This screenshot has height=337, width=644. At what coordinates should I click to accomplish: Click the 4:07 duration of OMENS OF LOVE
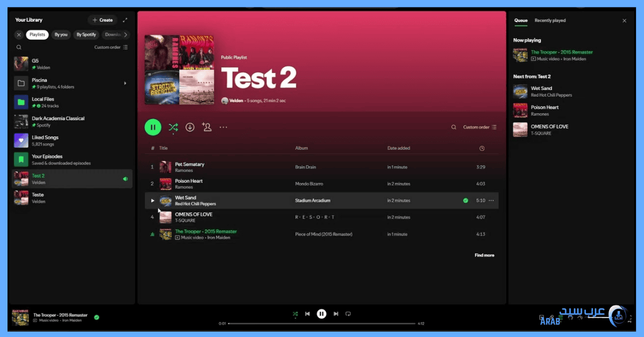[481, 217]
